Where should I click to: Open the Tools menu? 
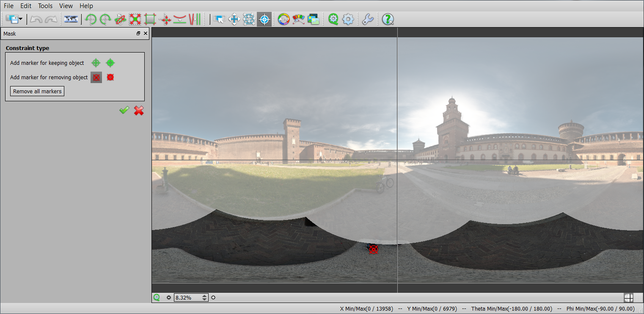tap(45, 6)
